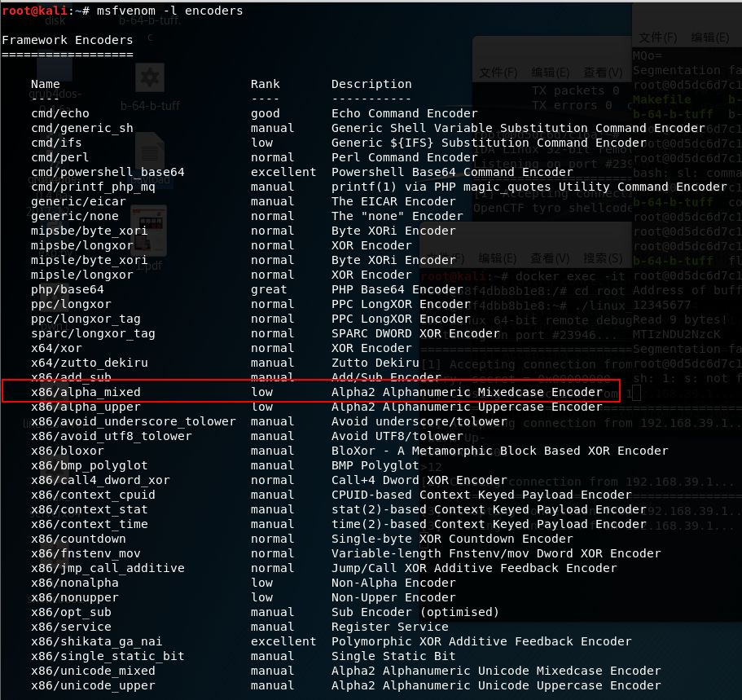This screenshot has width=742, height=700.
Task: Click the x64/xor encoder name
Action: [56, 348]
